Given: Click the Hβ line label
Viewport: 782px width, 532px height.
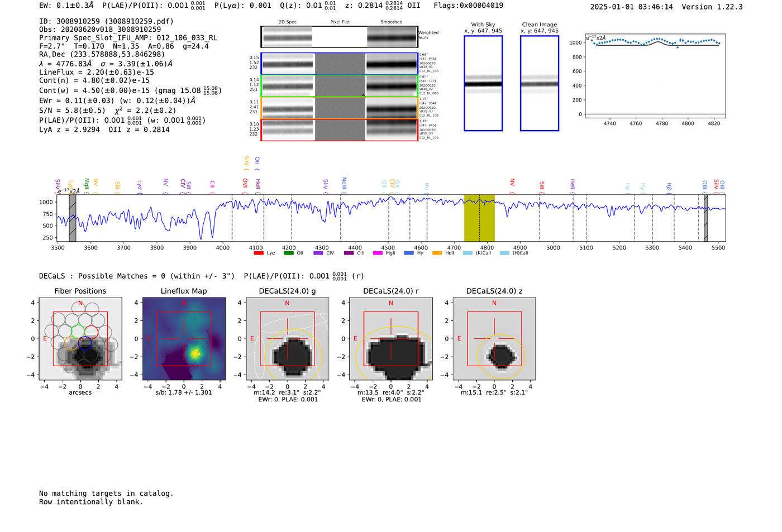Looking at the screenshot, I should (669, 188).
